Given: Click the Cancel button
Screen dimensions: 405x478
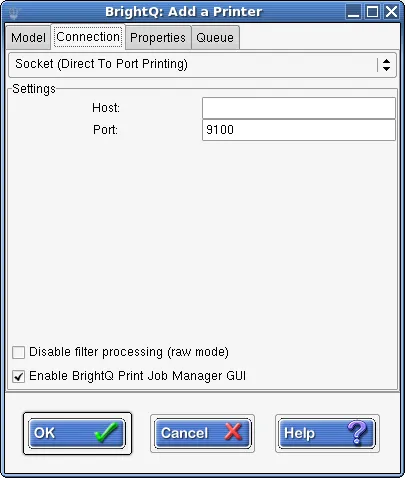Looking at the screenshot, I should click(202, 433).
